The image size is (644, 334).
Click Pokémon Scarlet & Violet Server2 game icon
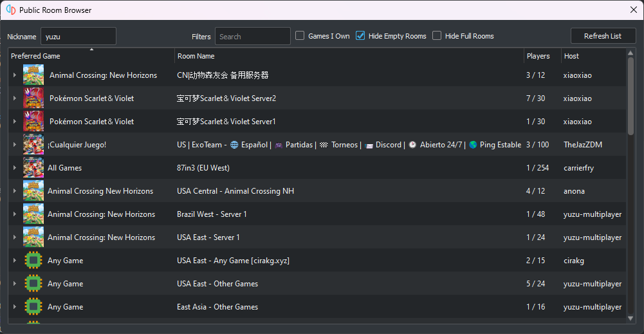point(33,98)
